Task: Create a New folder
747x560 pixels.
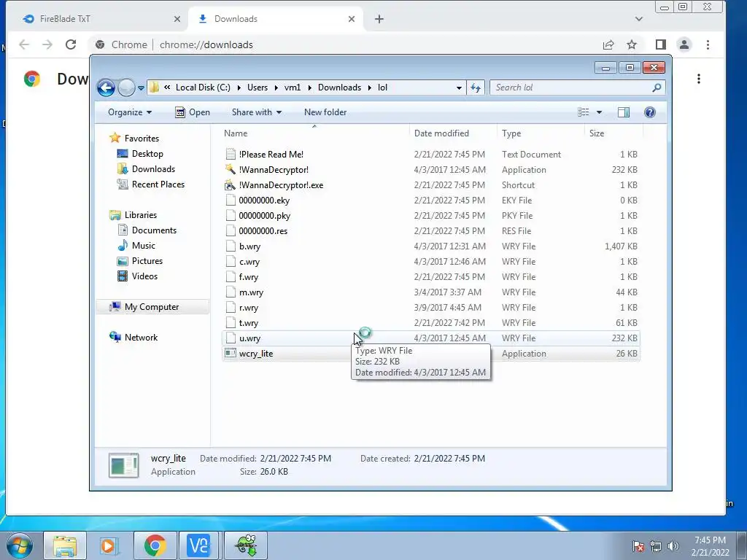Action: (325, 112)
